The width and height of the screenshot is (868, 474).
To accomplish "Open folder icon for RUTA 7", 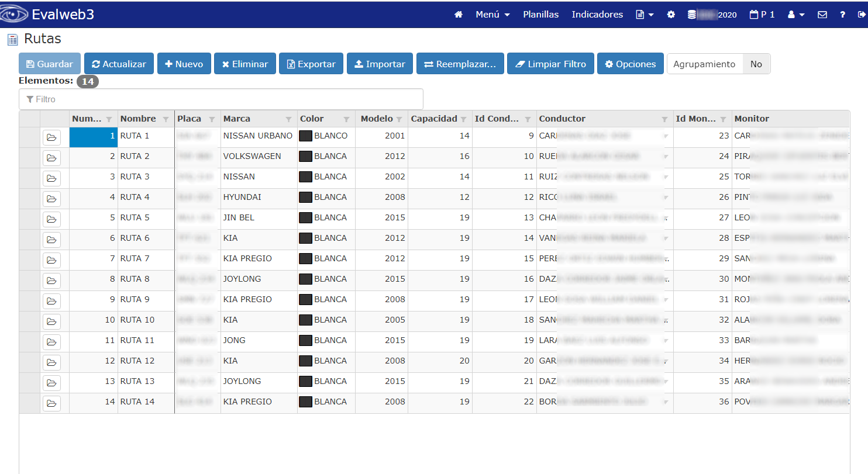I will (x=51, y=261).
